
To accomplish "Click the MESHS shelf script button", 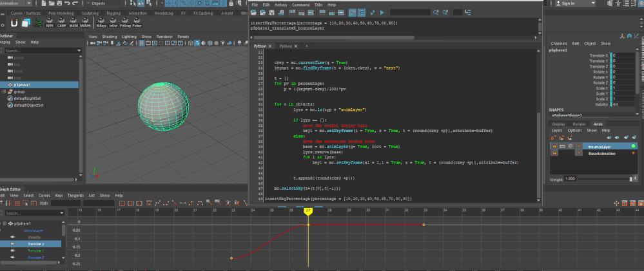I will [86, 23].
